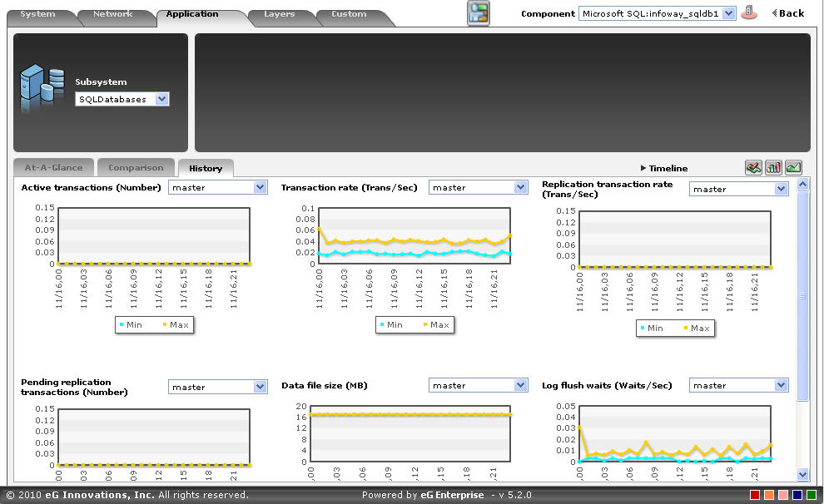824x504 pixels.
Task: Open the Network tab
Action: coord(113,14)
